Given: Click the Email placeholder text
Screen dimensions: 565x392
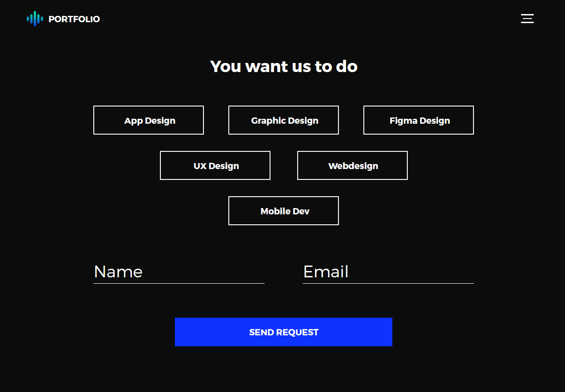Looking at the screenshot, I should [x=326, y=272].
